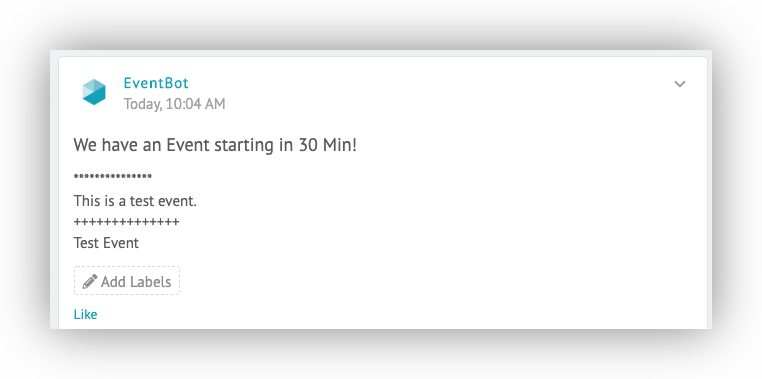Open the post options chevron menu
762x379 pixels.
pos(679,84)
